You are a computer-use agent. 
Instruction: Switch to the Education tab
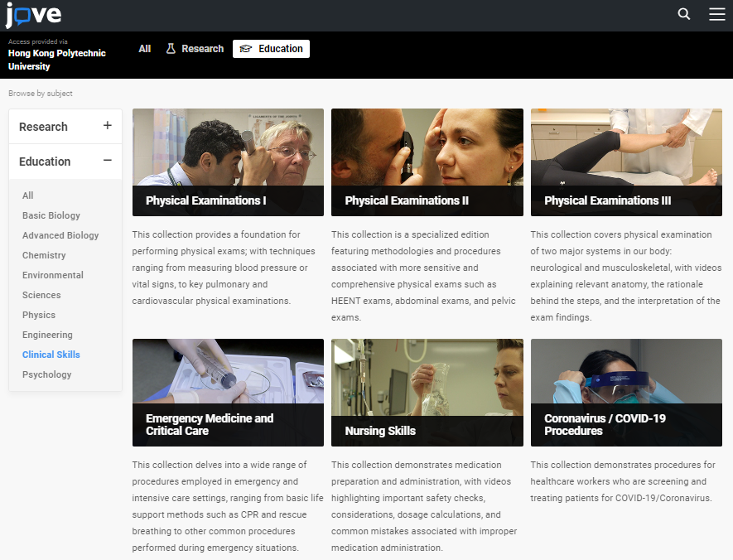(x=271, y=49)
